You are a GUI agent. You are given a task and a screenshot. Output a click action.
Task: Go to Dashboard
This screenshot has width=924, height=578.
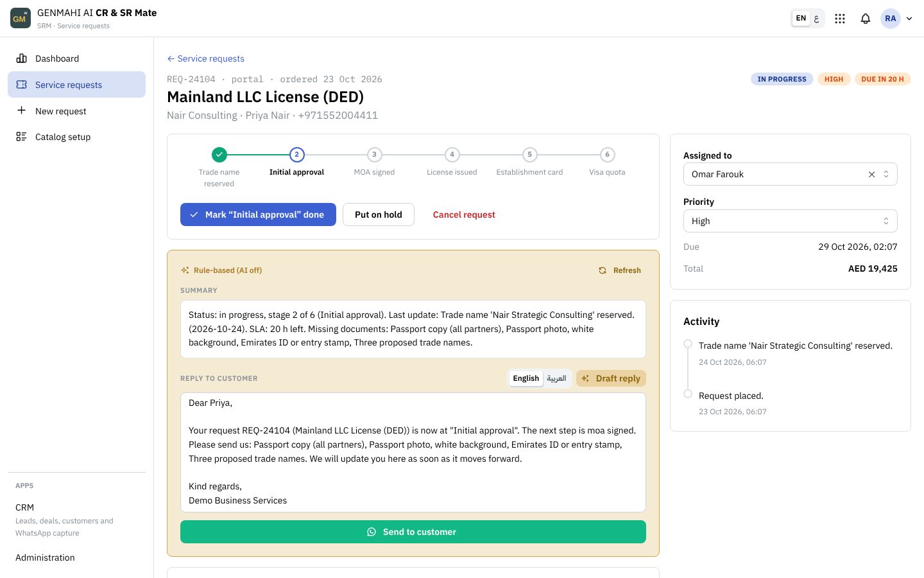tap(76, 58)
